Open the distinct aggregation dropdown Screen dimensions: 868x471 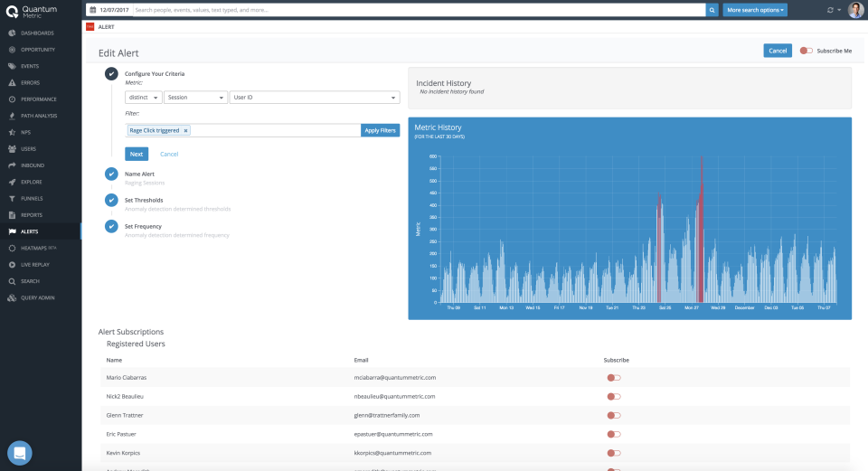click(x=144, y=98)
